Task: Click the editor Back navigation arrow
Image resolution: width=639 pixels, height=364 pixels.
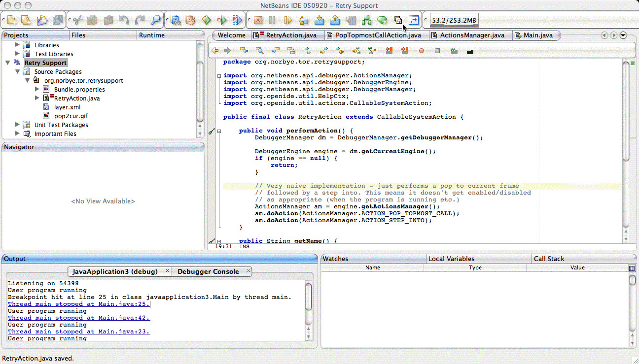Action: pos(215,50)
